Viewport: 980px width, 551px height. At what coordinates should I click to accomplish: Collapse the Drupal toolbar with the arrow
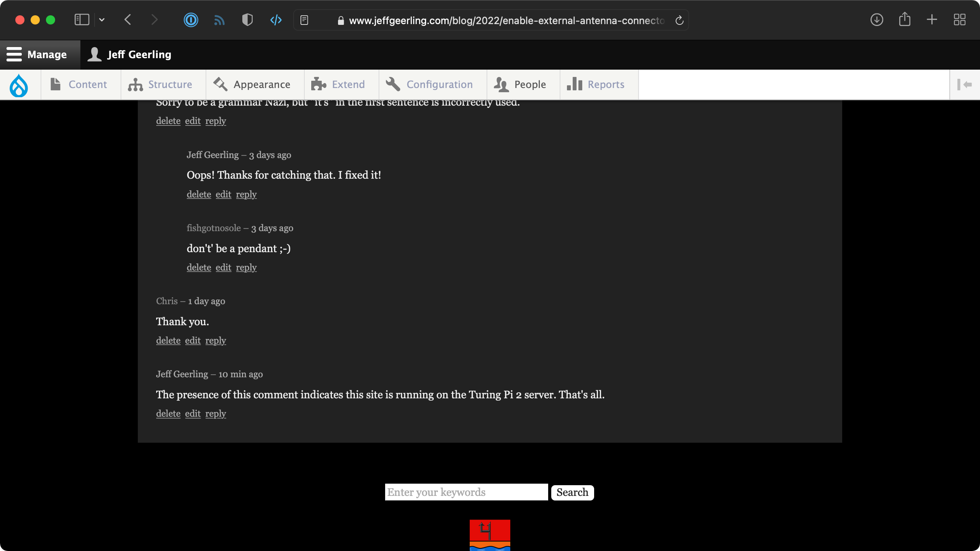(965, 85)
